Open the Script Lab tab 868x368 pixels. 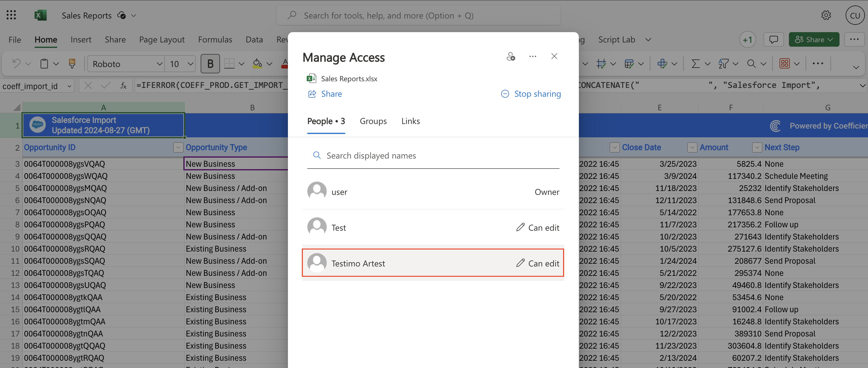pos(616,40)
